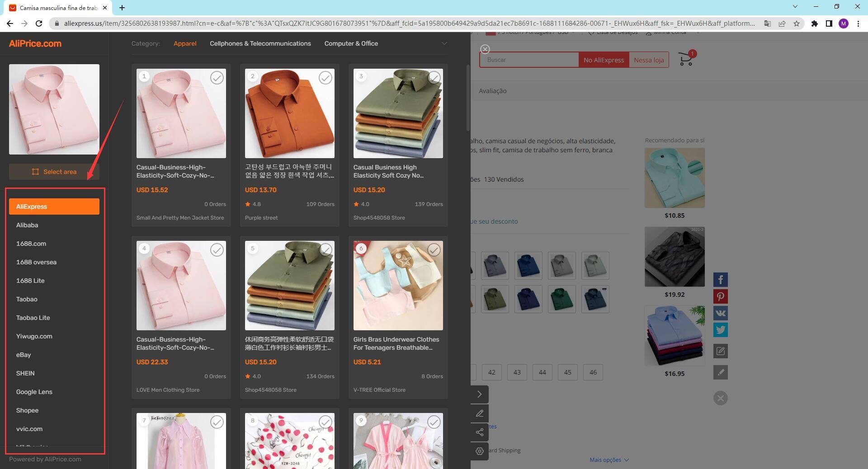Toggle checkmark on result item 4
868x469 pixels.
click(217, 250)
